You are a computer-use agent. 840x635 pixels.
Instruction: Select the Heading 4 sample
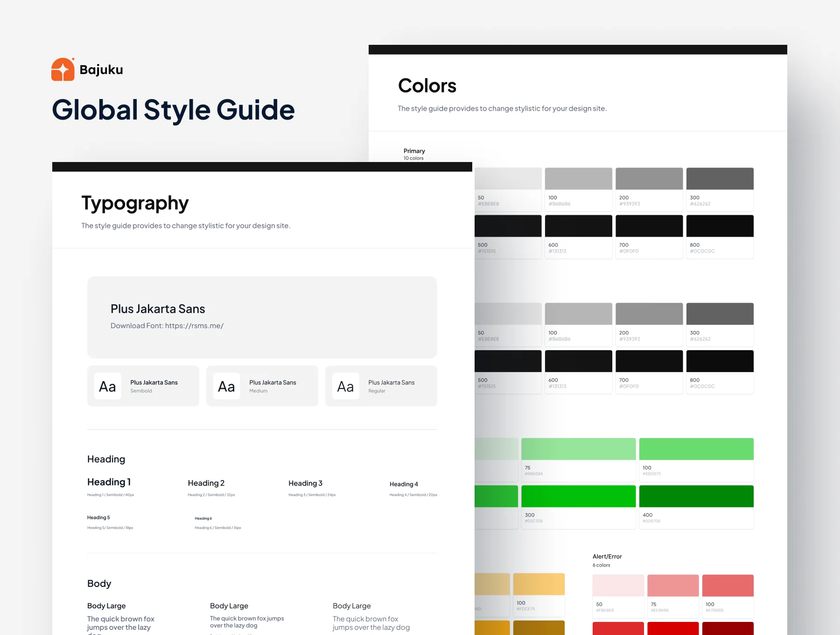click(404, 484)
